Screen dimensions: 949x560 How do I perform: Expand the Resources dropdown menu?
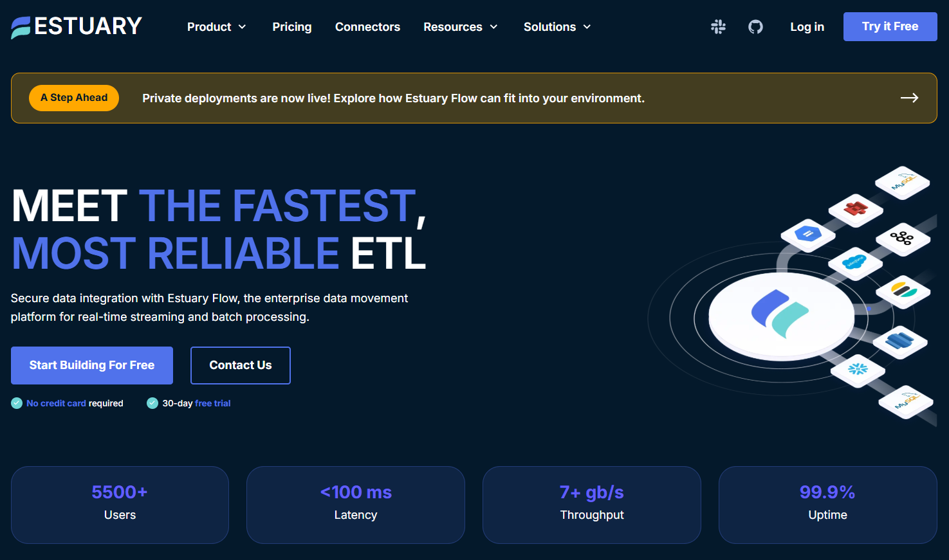coord(460,27)
